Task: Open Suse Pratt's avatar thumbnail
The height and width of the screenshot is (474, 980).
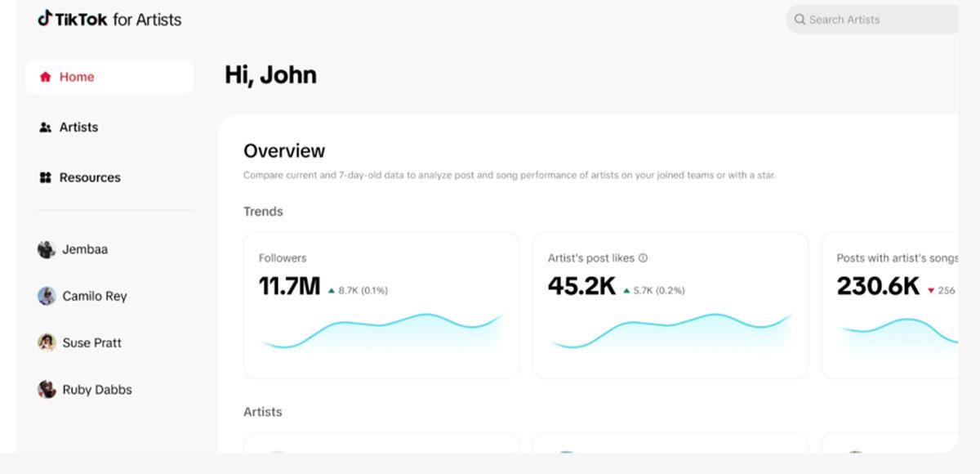Action: [47, 342]
